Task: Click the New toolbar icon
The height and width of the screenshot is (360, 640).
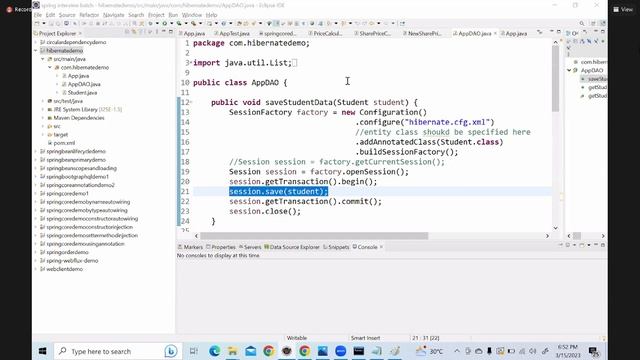Action: (38, 24)
